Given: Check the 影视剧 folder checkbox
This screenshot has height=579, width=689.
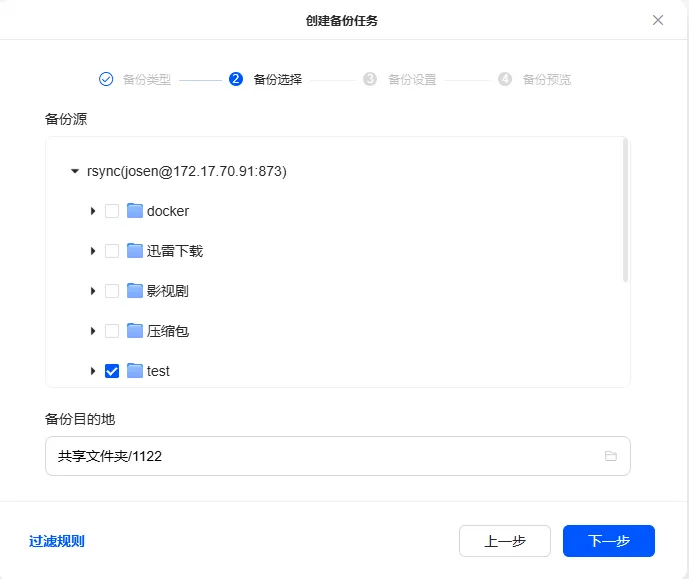Looking at the screenshot, I should point(112,291).
